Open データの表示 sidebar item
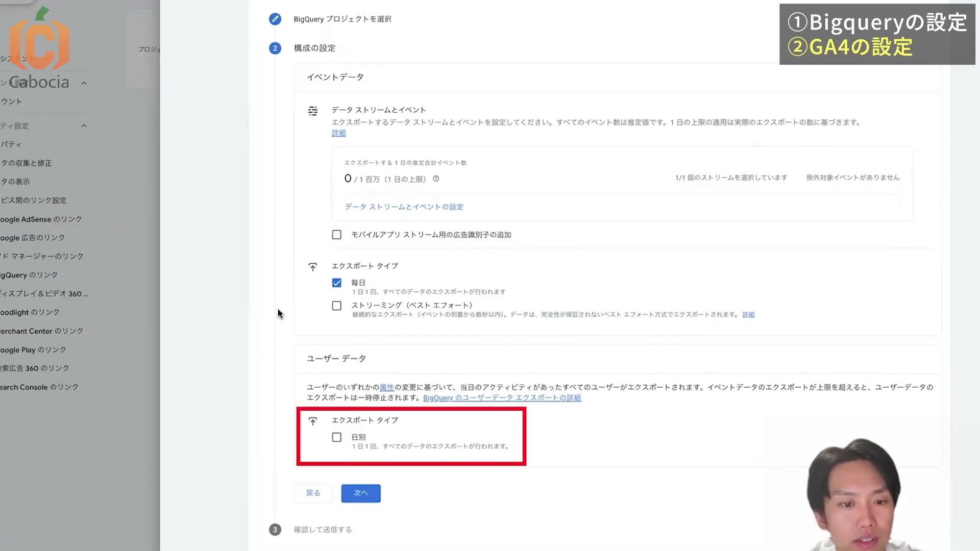 [x=15, y=182]
